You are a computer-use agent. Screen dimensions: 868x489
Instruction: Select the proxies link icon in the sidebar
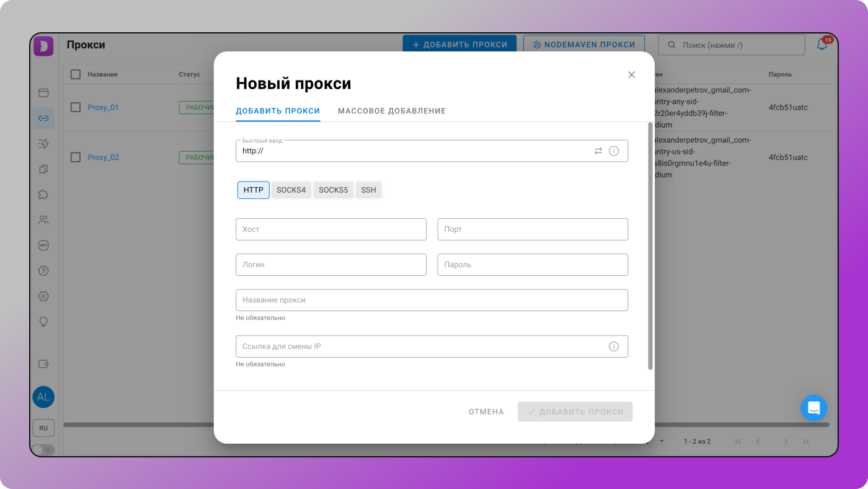(43, 118)
